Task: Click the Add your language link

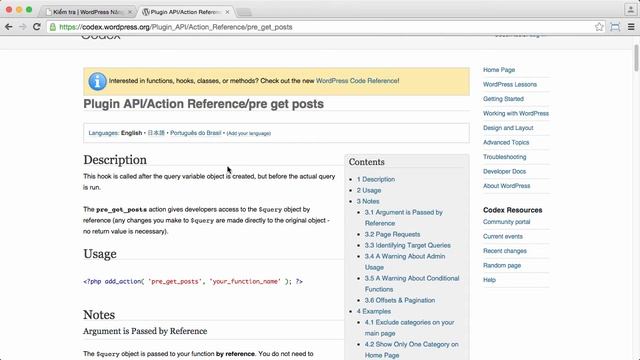Action: [249, 133]
